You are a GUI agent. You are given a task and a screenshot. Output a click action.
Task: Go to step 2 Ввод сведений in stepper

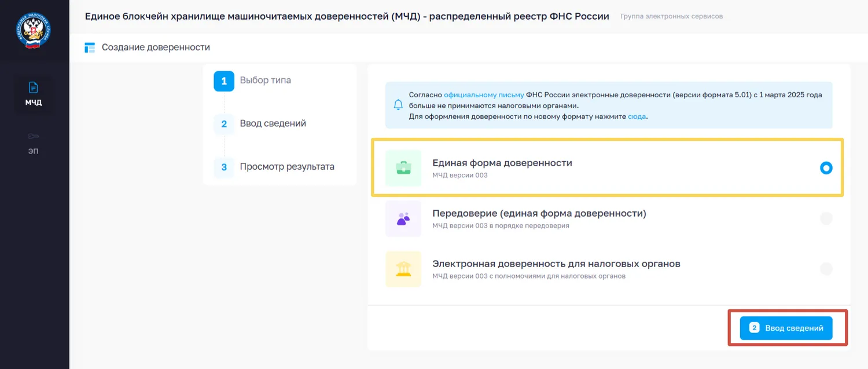click(260, 124)
